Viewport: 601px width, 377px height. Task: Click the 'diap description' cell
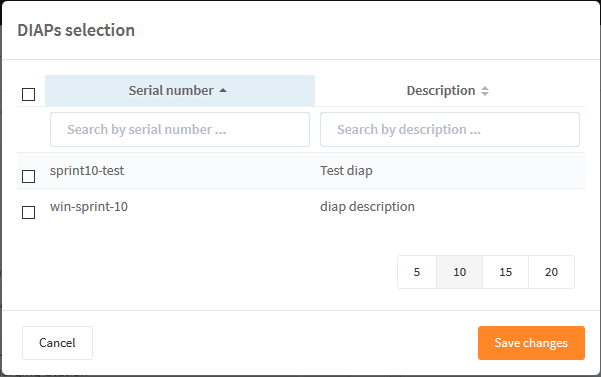(x=450, y=207)
